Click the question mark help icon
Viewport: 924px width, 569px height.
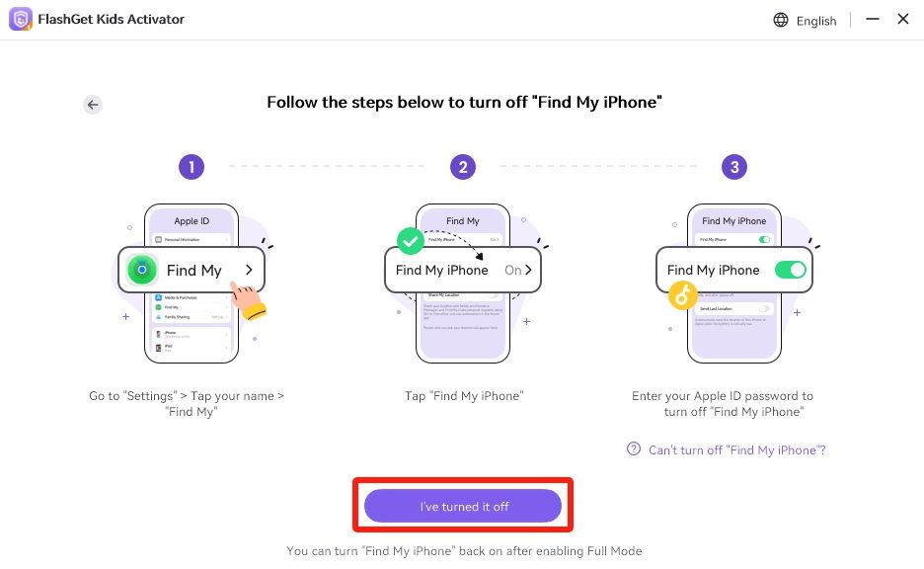(x=634, y=449)
